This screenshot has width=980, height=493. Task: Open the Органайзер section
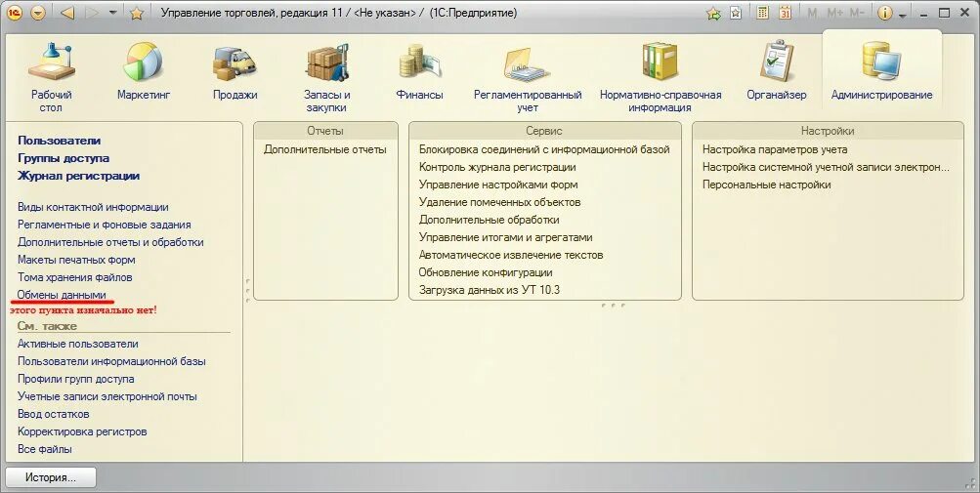776,70
